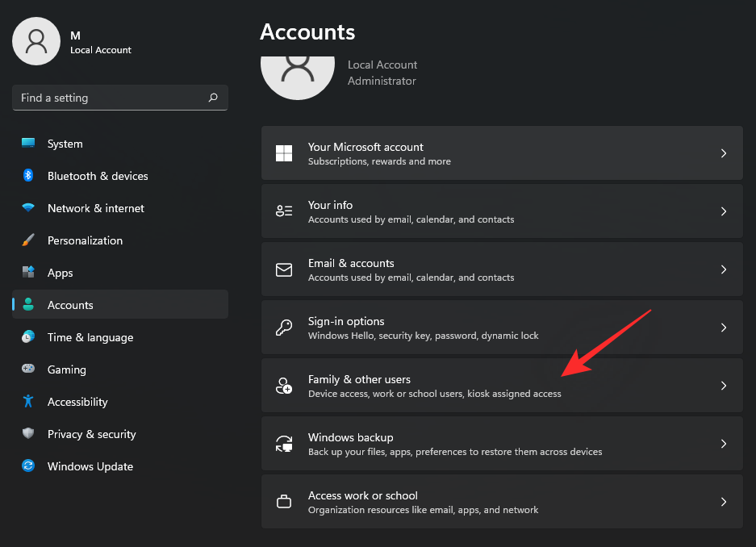The height and width of the screenshot is (547, 756).
Task: Click the Gaming controller icon
Action: point(28,370)
